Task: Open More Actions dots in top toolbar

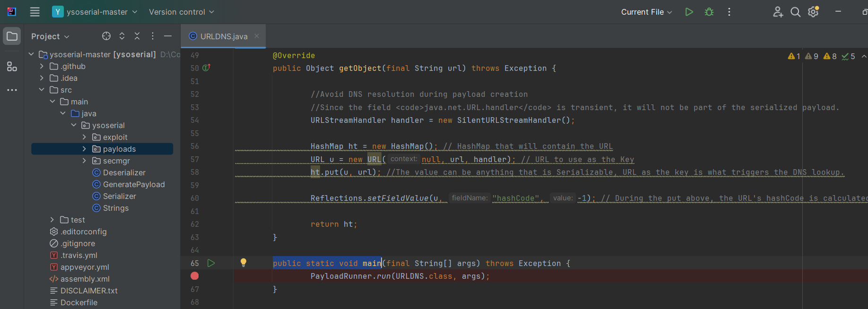Action: pos(729,12)
